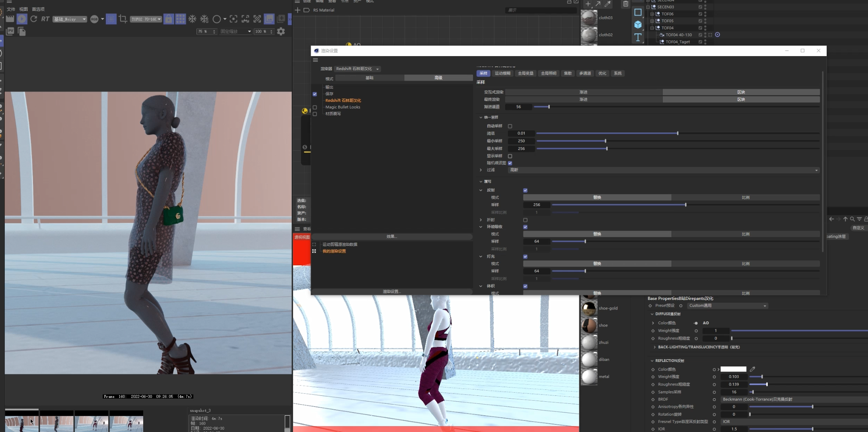
Task: Click the freeze snowflake icon
Action: click(193, 19)
